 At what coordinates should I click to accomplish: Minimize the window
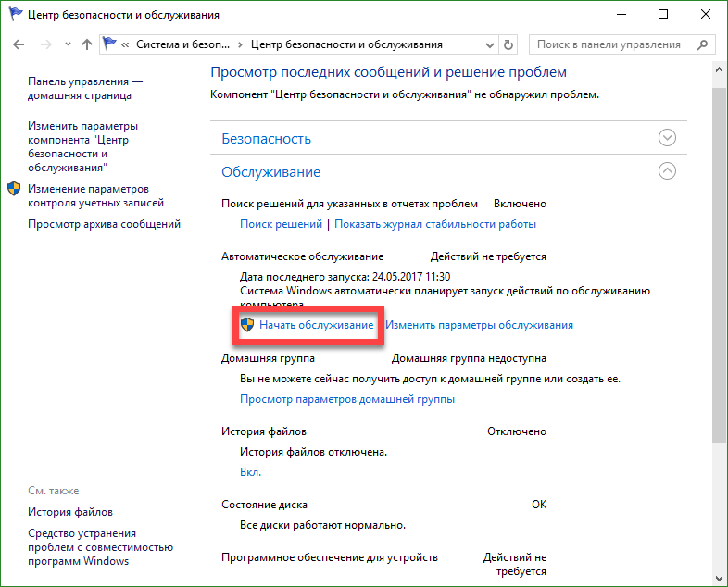tap(621, 15)
